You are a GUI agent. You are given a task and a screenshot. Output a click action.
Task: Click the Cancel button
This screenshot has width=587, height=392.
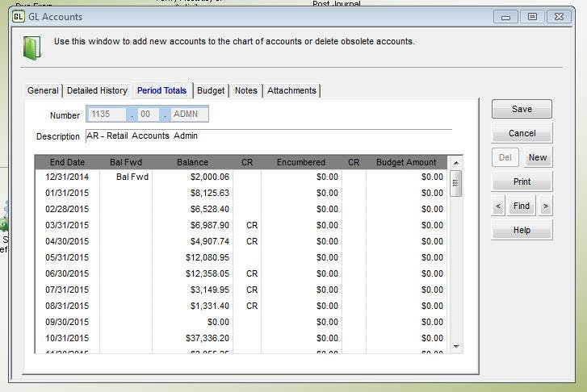click(522, 133)
